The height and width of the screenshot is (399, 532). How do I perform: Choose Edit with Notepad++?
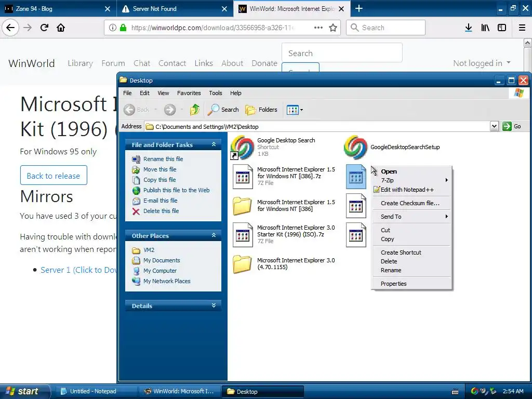point(412,190)
